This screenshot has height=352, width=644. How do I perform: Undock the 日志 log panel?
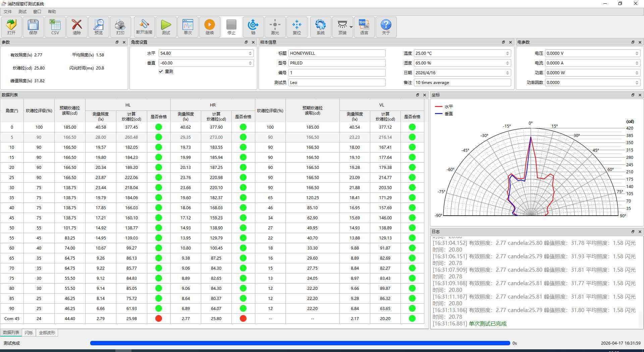[633, 232]
